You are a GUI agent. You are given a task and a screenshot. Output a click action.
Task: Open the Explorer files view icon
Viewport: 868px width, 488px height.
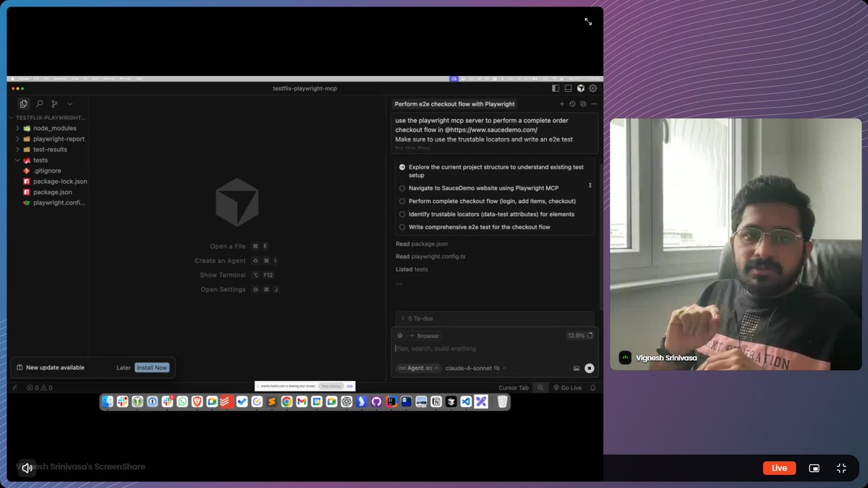pos(24,104)
